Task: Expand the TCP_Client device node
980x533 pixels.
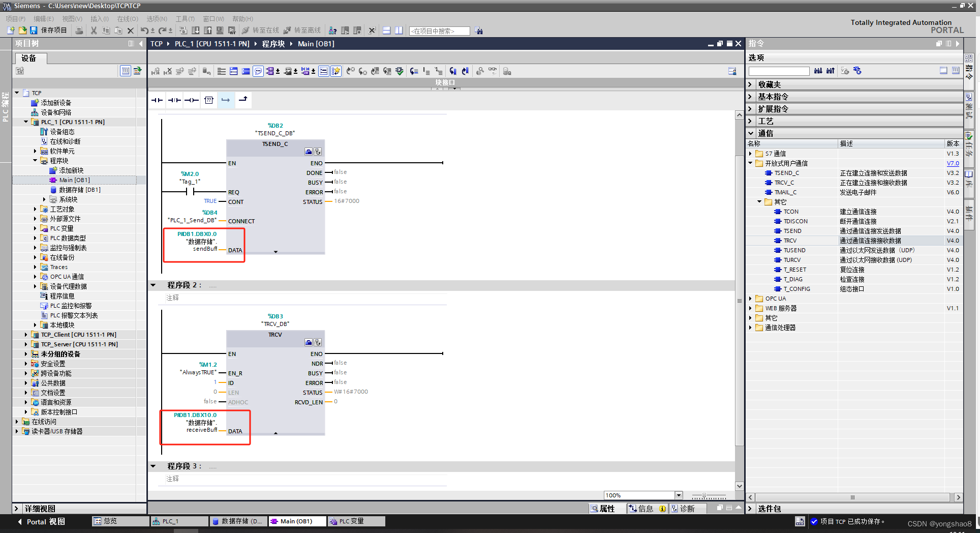Action: pos(26,335)
